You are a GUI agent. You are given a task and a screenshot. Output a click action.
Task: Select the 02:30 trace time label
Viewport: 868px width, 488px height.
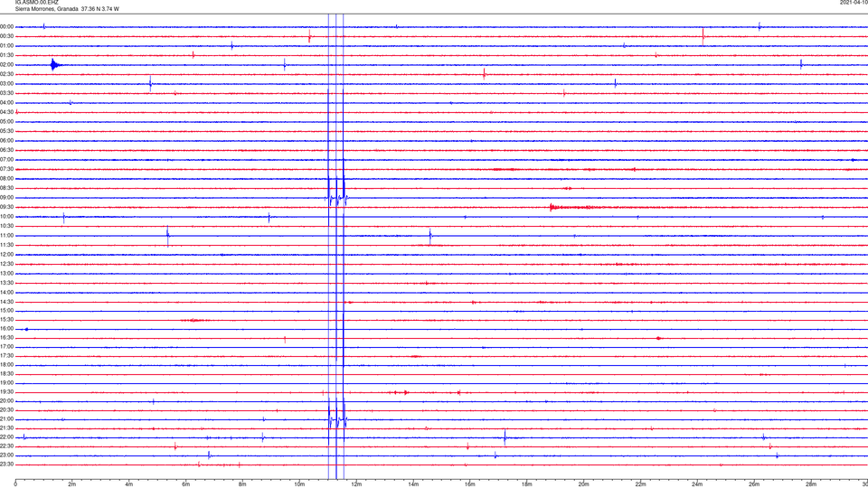click(x=7, y=74)
